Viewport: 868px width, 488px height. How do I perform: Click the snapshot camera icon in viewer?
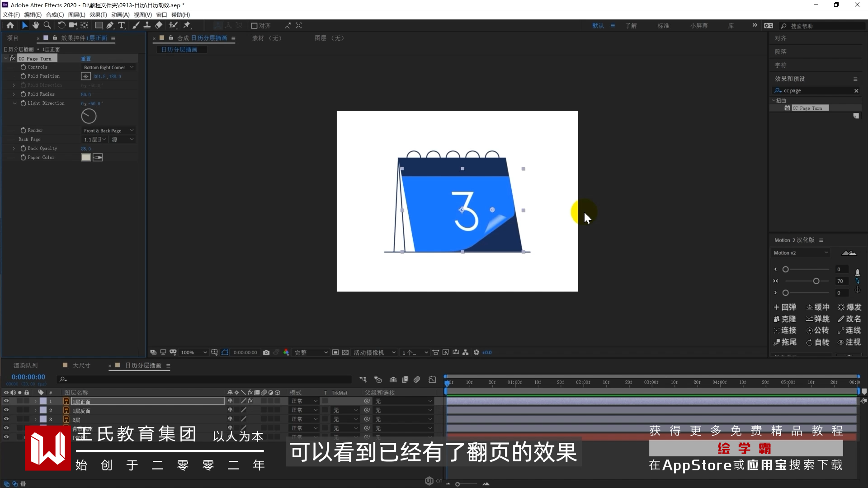[x=266, y=352]
